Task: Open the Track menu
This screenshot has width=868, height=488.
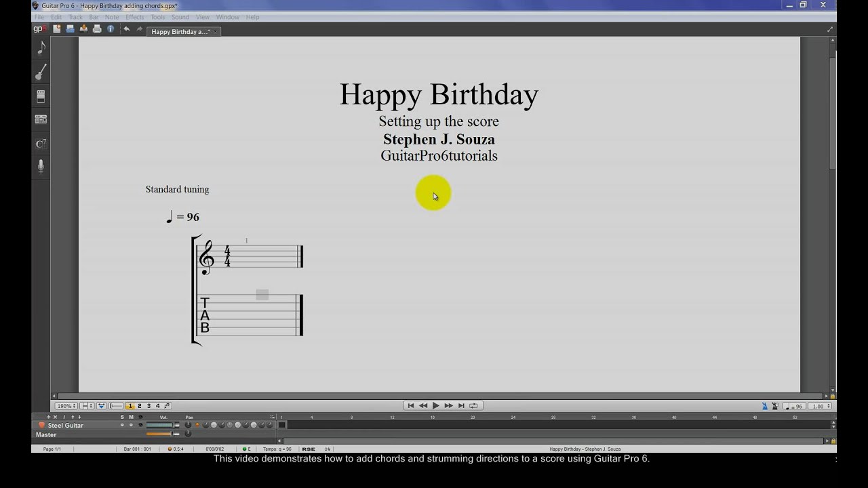Action: pos(75,17)
